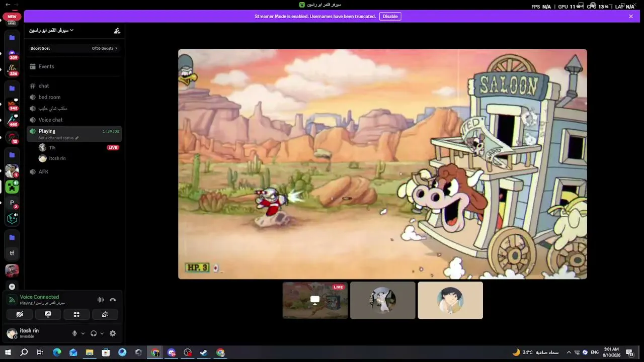Select the grey avatar participant tile

click(x=383, y=300)
